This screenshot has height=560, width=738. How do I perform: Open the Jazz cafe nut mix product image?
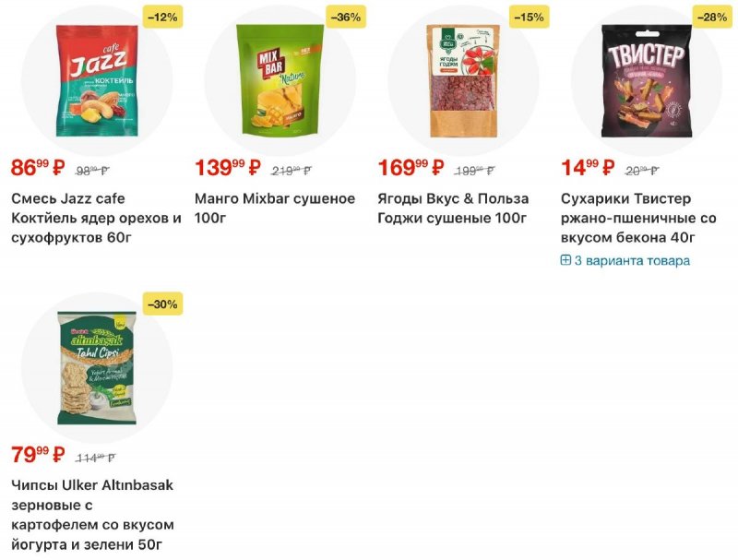pos(96,78)
